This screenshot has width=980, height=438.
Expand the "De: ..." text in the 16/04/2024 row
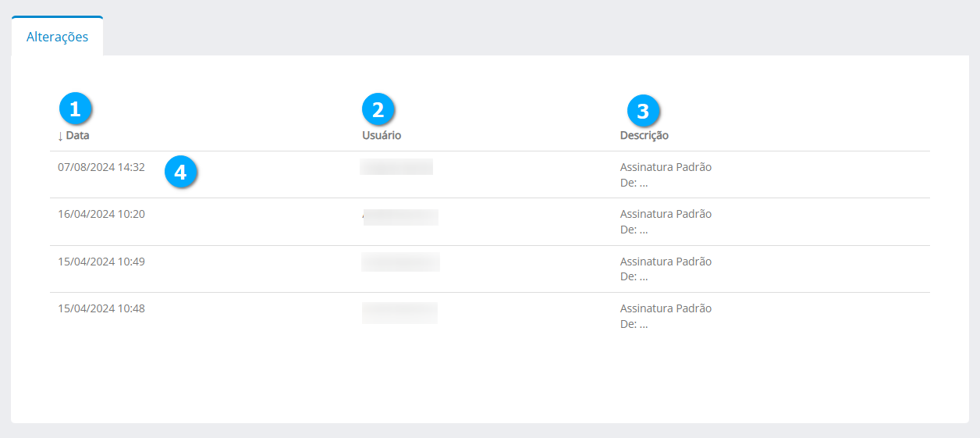coord(634,230)
